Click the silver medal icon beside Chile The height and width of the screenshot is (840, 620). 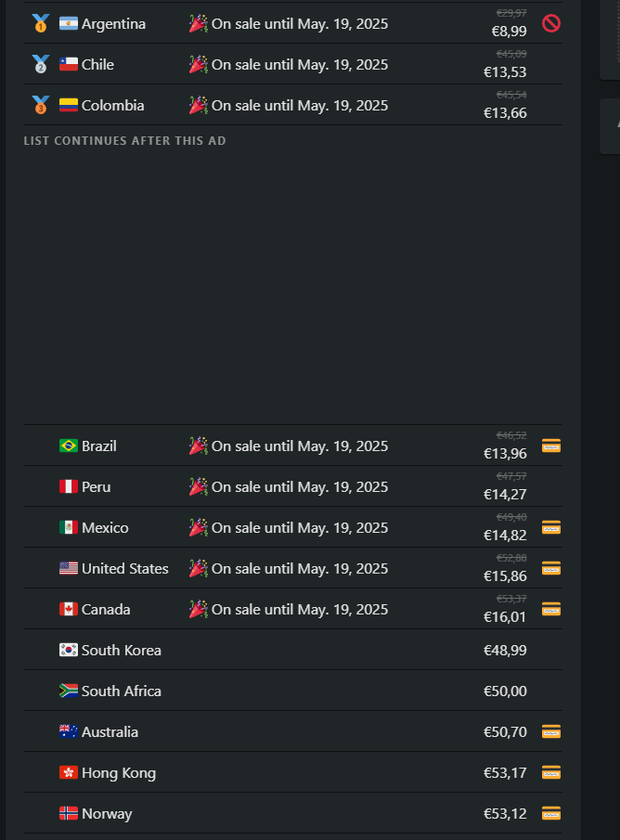[40, 64]
